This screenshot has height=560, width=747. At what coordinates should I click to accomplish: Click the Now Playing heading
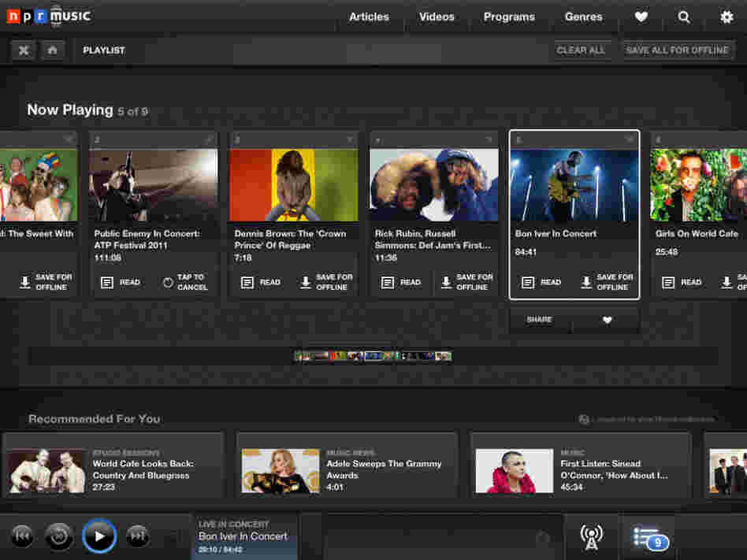click(70, 110)
